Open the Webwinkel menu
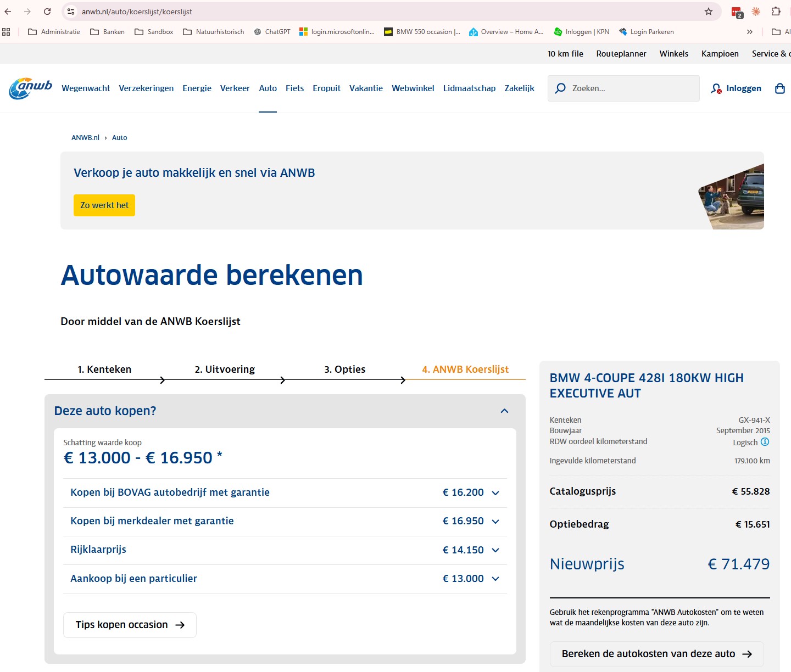Image resolution: width=791 pixels, height=672 pixels. point(413,88)
